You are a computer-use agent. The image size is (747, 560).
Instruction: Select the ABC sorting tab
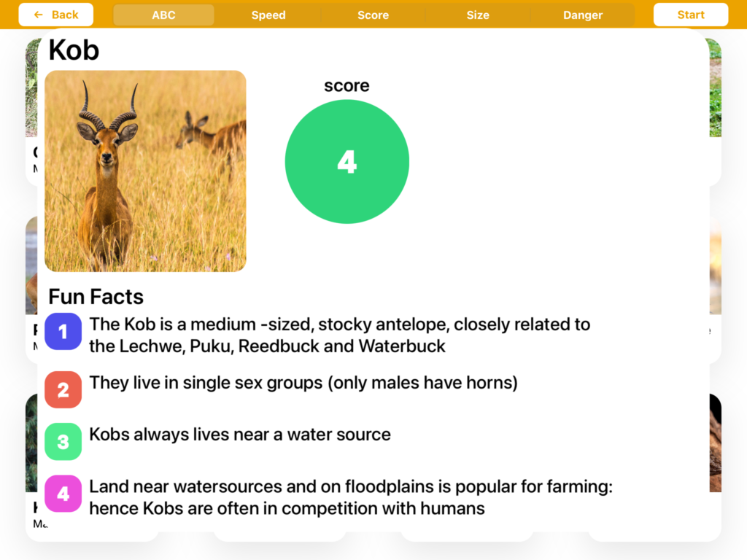[x=163, y=15]
